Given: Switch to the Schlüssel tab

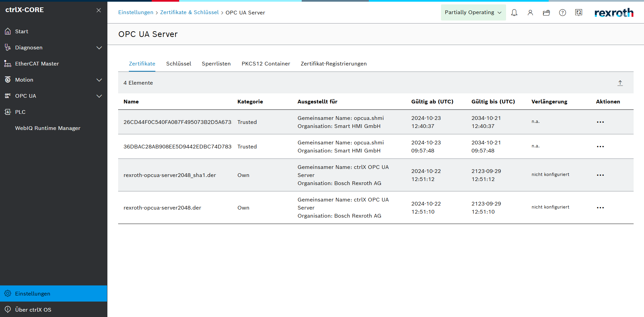Looking at the screenshot, I should tap(179, 64).
